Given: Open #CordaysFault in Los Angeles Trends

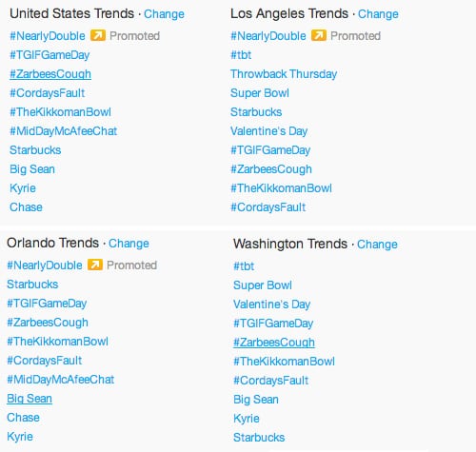Looking at the screenshot, I should [268, 207].
